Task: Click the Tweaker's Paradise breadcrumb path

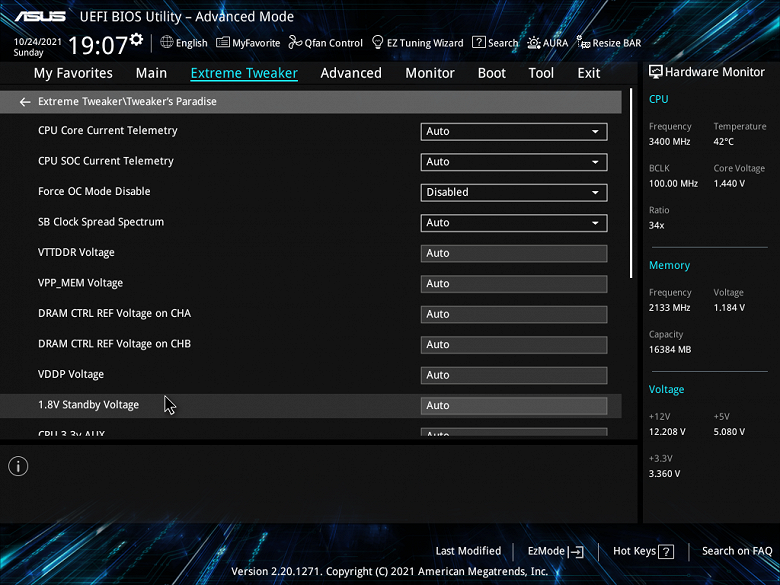Action: pos(127,101)
